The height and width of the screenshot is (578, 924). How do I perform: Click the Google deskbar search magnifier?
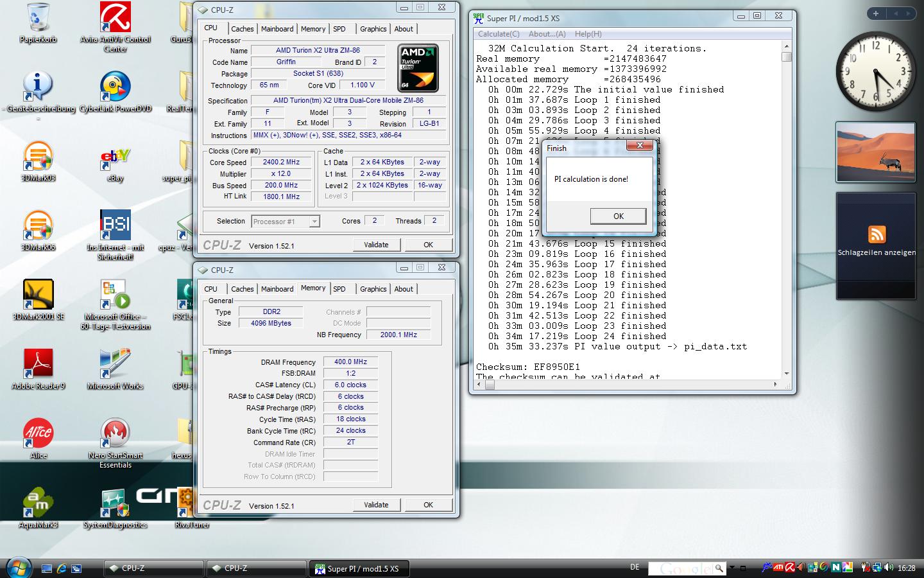click(720, 568)
